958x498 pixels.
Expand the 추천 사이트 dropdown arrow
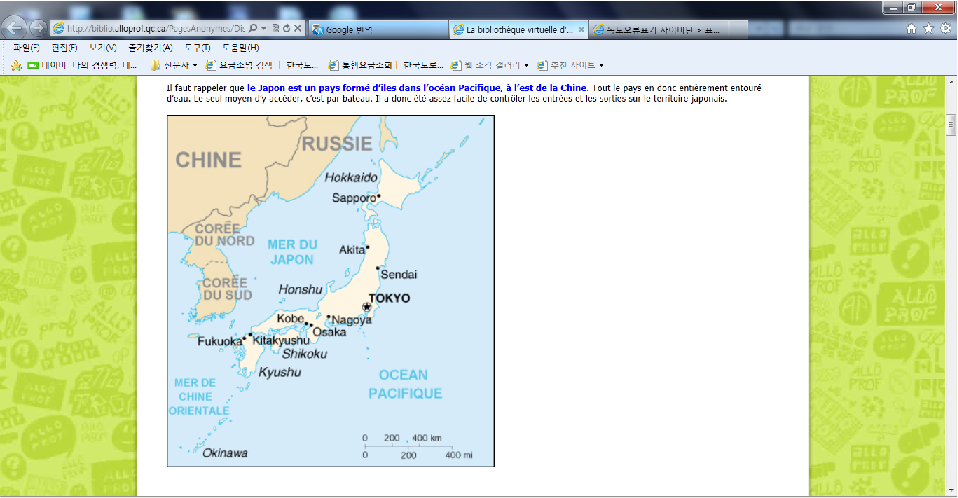coord(602,65)
